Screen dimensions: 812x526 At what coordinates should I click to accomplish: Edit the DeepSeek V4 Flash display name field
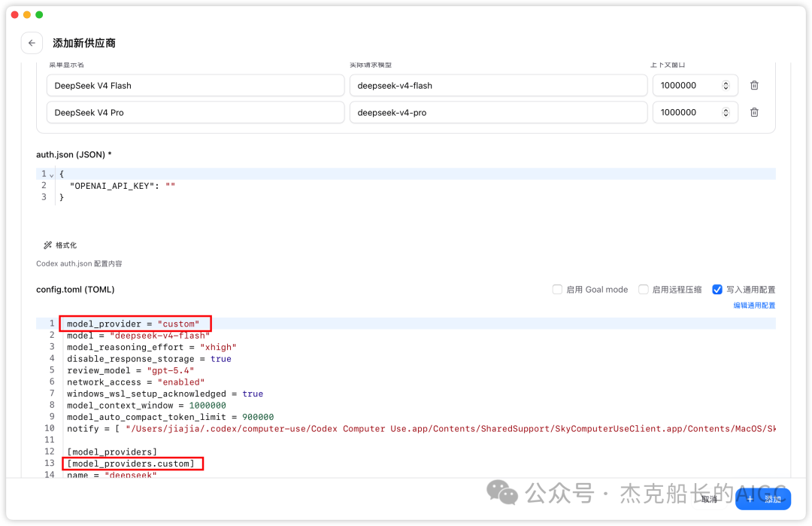pos(195,86)
